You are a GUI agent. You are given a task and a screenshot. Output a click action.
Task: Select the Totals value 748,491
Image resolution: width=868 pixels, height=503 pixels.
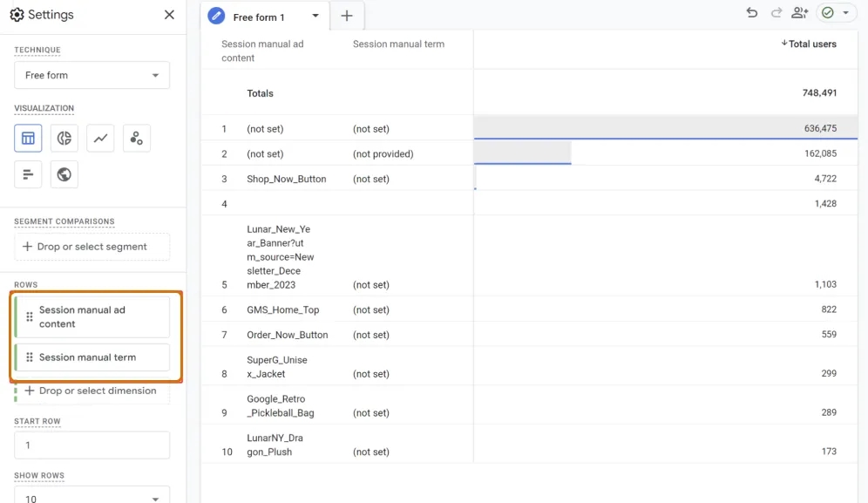pos(819,93)
